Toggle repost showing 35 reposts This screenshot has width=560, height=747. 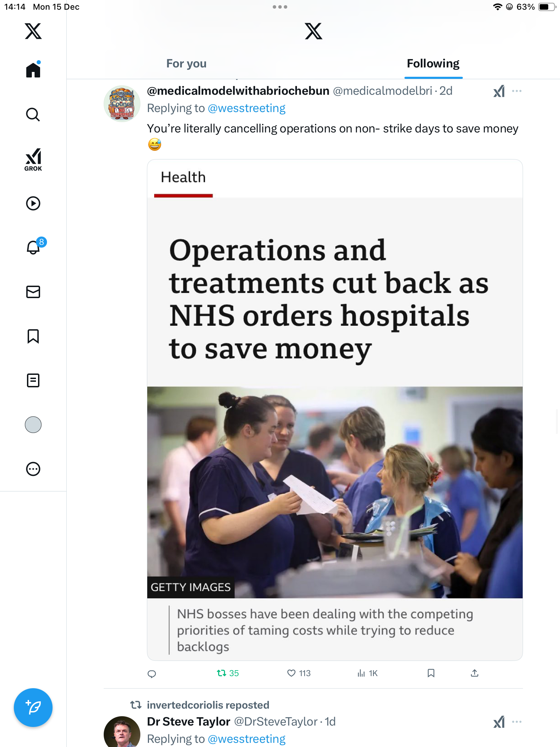click(228, 673)
